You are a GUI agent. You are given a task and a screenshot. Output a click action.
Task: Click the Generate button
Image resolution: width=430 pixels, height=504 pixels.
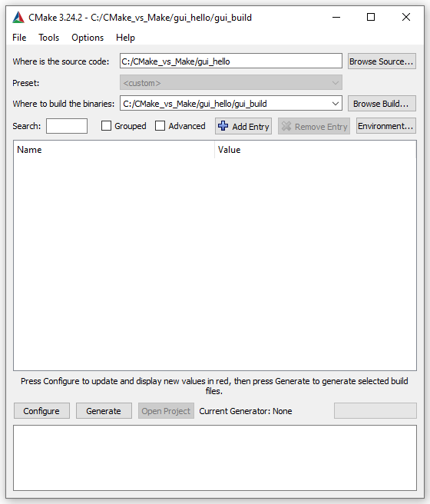[x=104, y=411]
